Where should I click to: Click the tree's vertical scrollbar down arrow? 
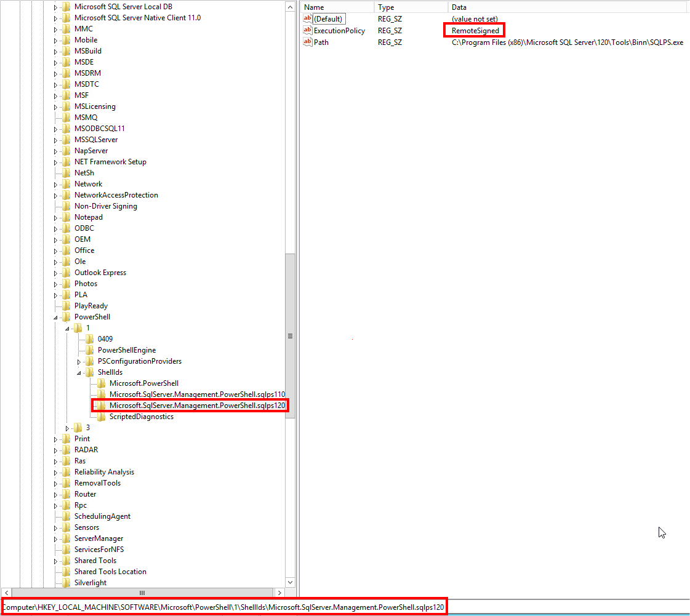(x=290, y=582)
